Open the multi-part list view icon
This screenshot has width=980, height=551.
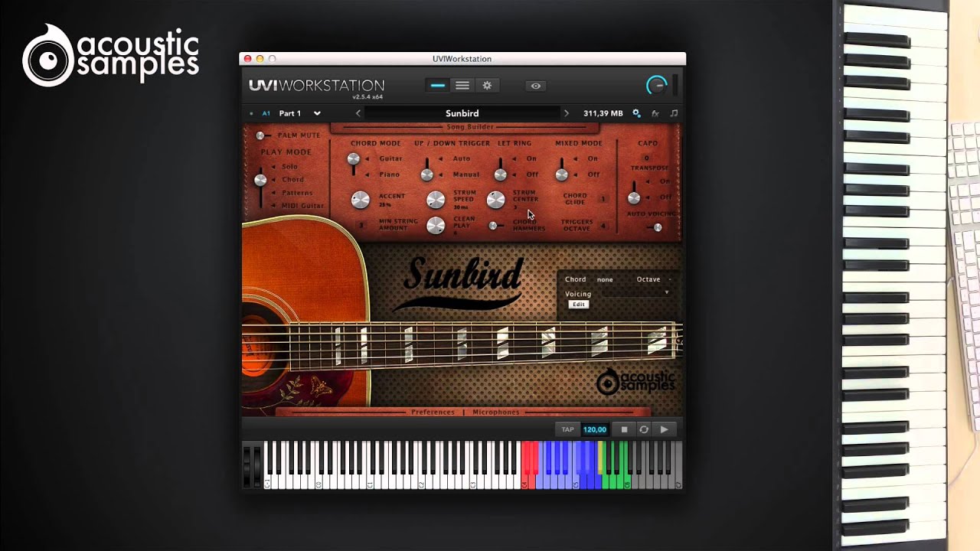(462, 86)
